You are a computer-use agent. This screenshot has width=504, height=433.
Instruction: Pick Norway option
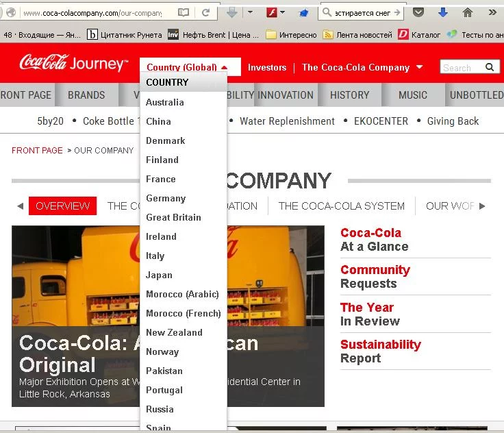162,351
